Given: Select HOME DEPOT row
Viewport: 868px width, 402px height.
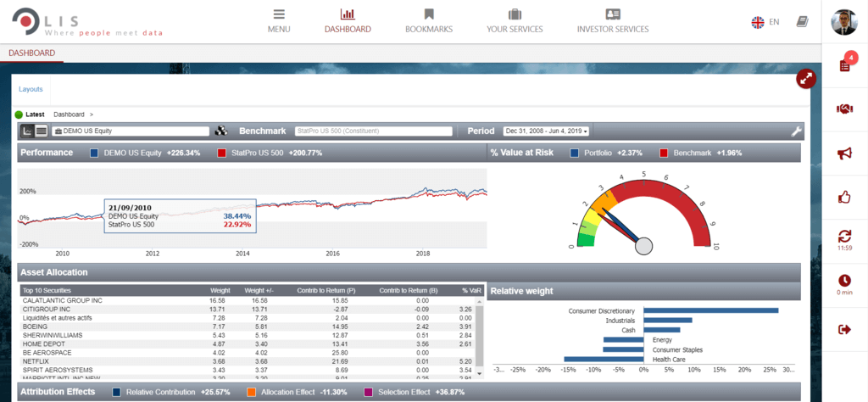Looking at the screenshot, I should click(x=248, y=343).
